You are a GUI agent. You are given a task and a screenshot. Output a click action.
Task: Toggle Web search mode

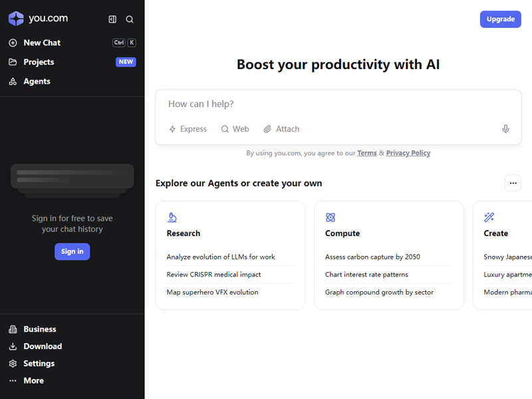click(x=235, y=129)
